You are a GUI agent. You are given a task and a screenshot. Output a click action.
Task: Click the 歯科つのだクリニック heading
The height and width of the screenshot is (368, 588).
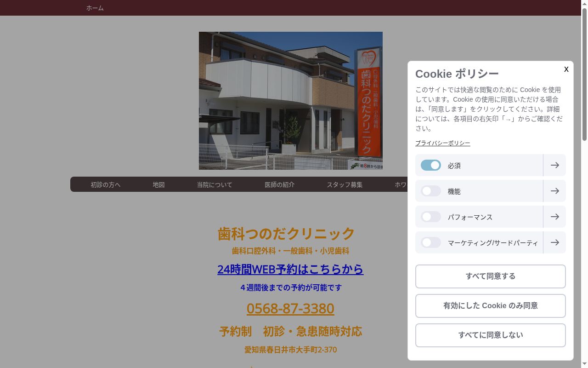pyautogui.click(x=286, y=233)
